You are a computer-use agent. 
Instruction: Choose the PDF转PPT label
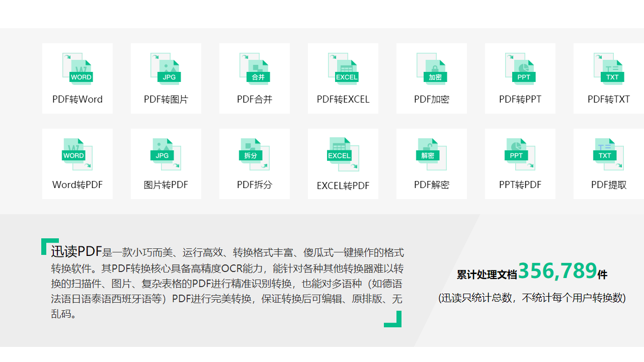pyautogui.click(x=520, y=99)
